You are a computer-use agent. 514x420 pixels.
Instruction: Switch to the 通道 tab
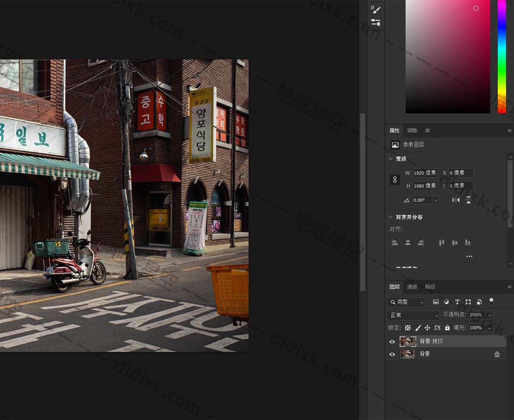point(412,287)
